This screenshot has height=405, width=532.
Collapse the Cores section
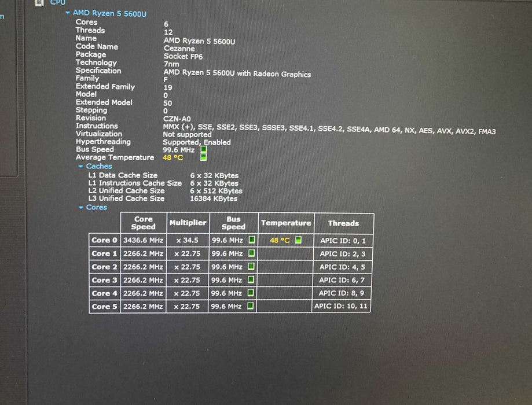81,208
